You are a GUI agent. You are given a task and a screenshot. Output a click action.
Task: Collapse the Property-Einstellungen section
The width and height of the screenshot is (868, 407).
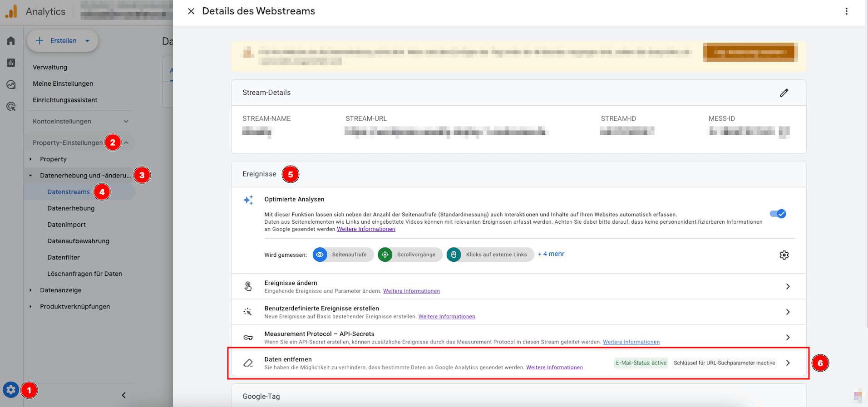(126, 142)
